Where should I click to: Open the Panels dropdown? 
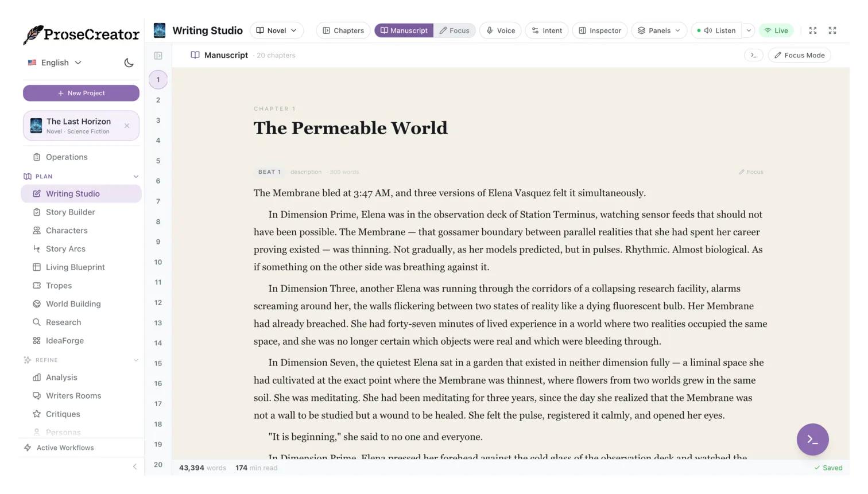pos(658,30)
